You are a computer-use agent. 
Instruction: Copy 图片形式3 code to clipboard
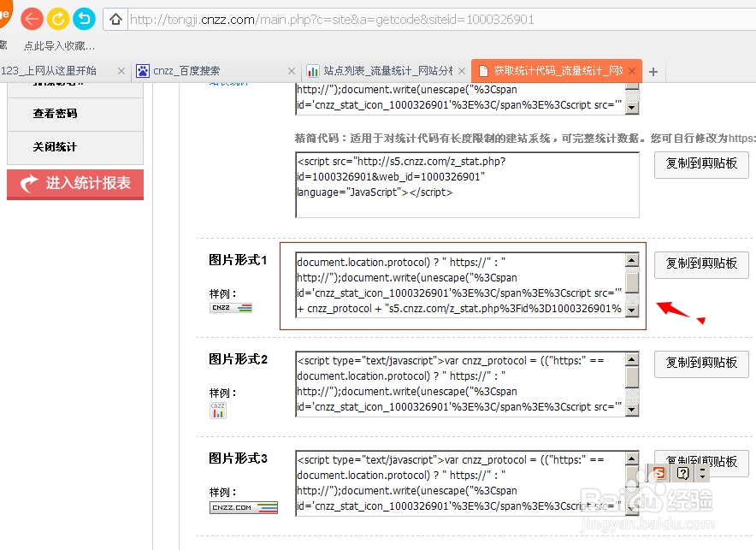[x=701, y=464]
